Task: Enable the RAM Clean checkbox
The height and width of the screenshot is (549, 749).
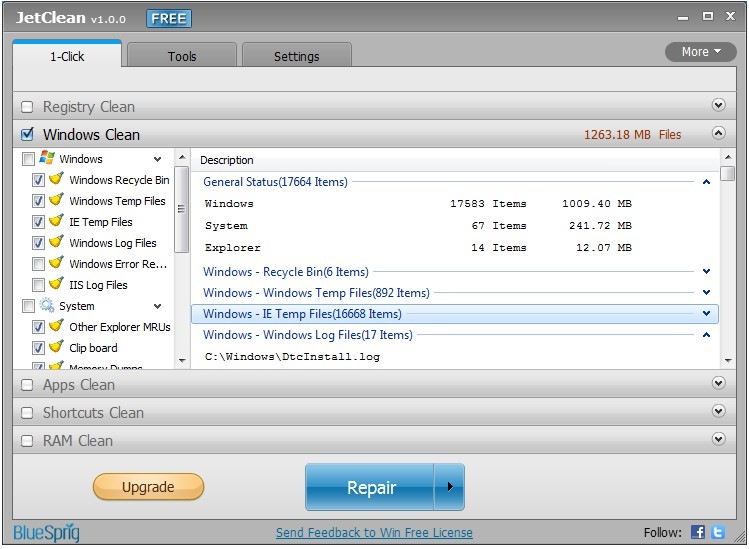Action: [27, 441]
